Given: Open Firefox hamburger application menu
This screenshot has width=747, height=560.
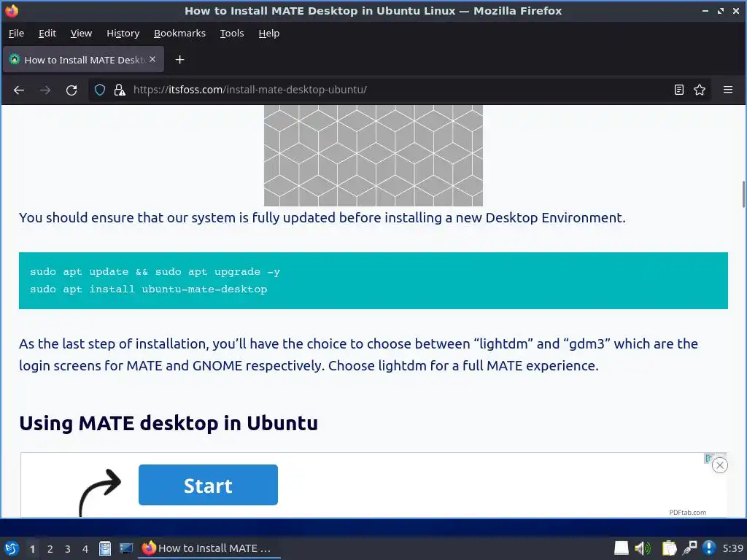Looking at the screenshot, I should pyautogui.click(x=727, y=90).
